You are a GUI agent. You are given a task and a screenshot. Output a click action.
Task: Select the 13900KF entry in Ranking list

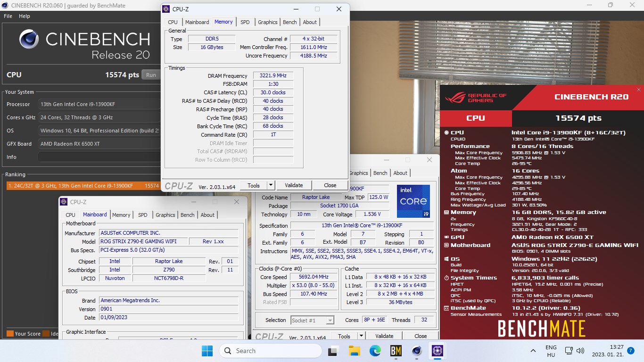(83, 186)
